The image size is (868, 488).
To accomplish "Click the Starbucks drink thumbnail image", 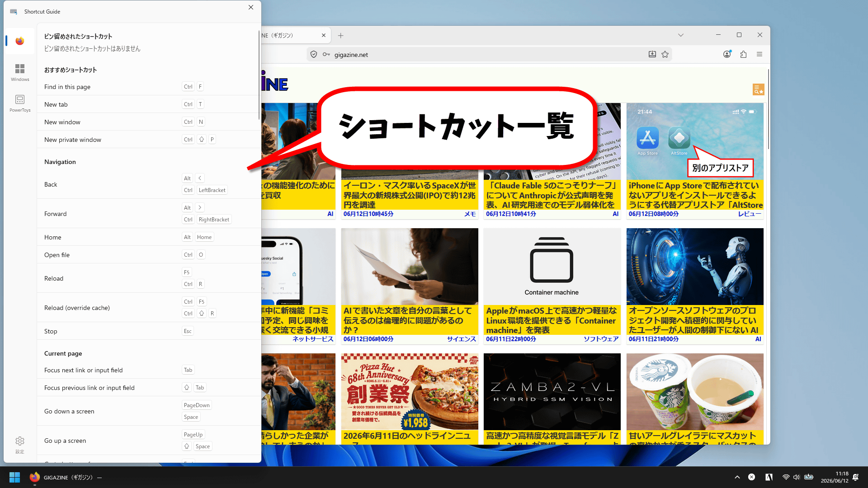I will (695, 392).
